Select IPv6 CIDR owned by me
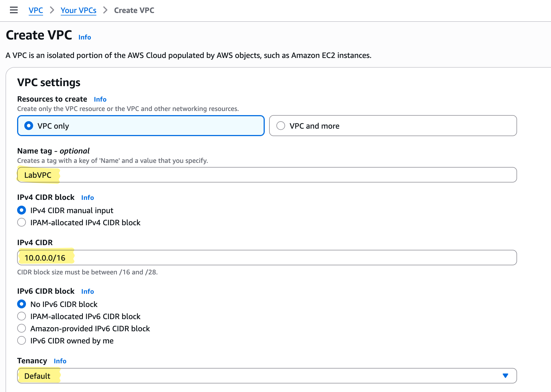This screenshot has height=392, width=551. pos(22,341)
